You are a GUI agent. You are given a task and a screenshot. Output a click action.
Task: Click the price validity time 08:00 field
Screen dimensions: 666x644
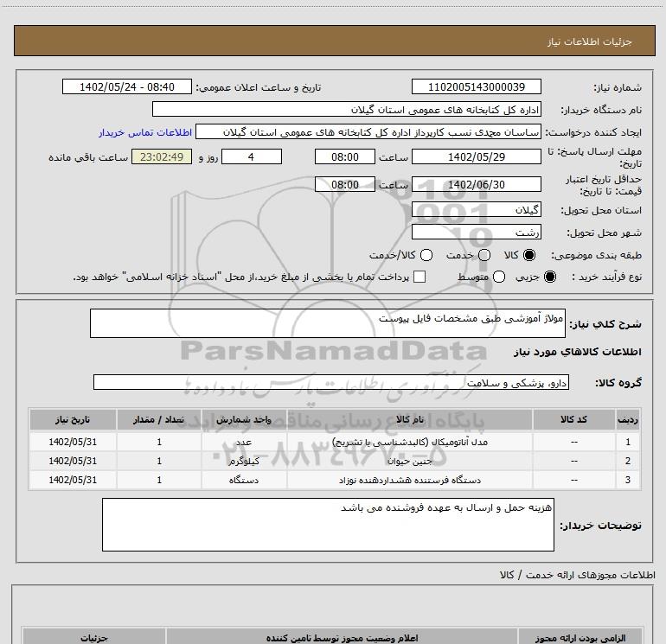(x=345, y=185)
